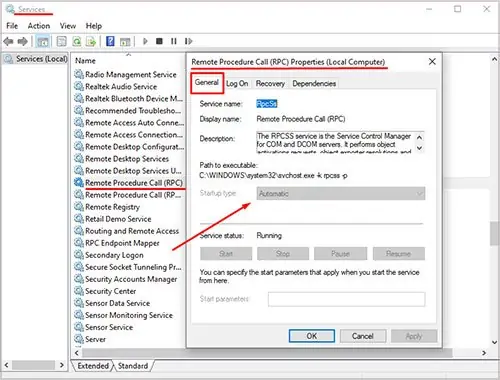Viewport: 500px width, 380px height.
Task: Select Sensor Monitoring Service row
Action: point(129,315)
